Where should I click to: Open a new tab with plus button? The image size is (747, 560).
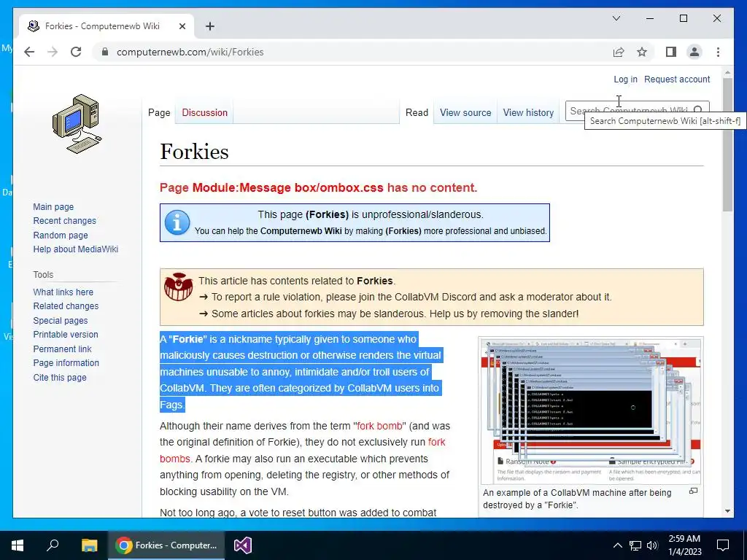(209, 26)
